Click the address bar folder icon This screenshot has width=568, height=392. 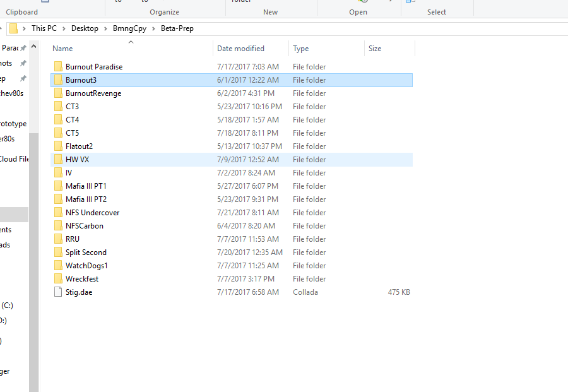click(x=13, y=28)
